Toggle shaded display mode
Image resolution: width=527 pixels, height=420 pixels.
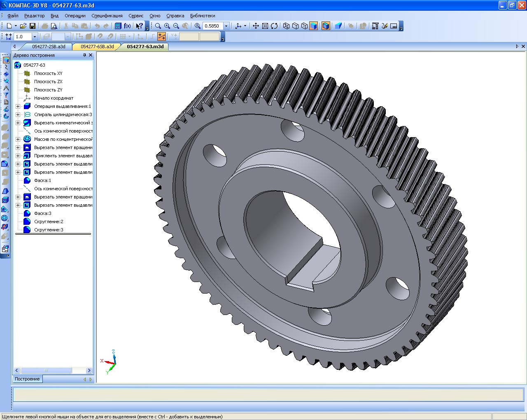click(x=313, y=26)
